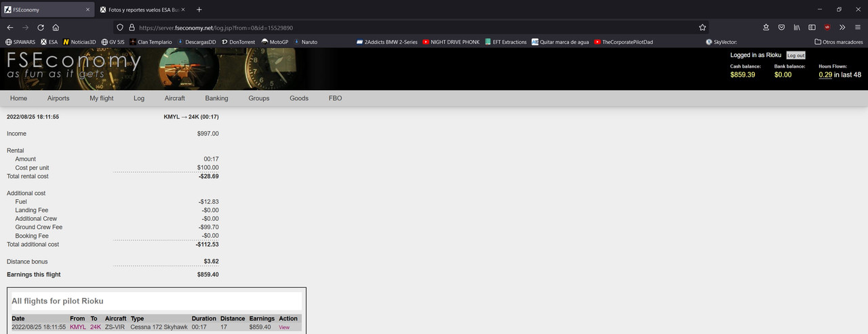Click the Log out button

click(796, 56)
